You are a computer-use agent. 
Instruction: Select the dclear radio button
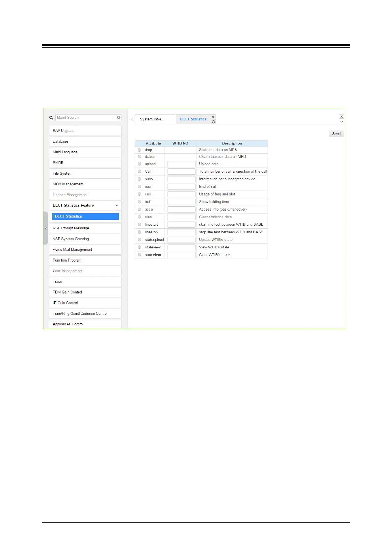pos(140,157)
